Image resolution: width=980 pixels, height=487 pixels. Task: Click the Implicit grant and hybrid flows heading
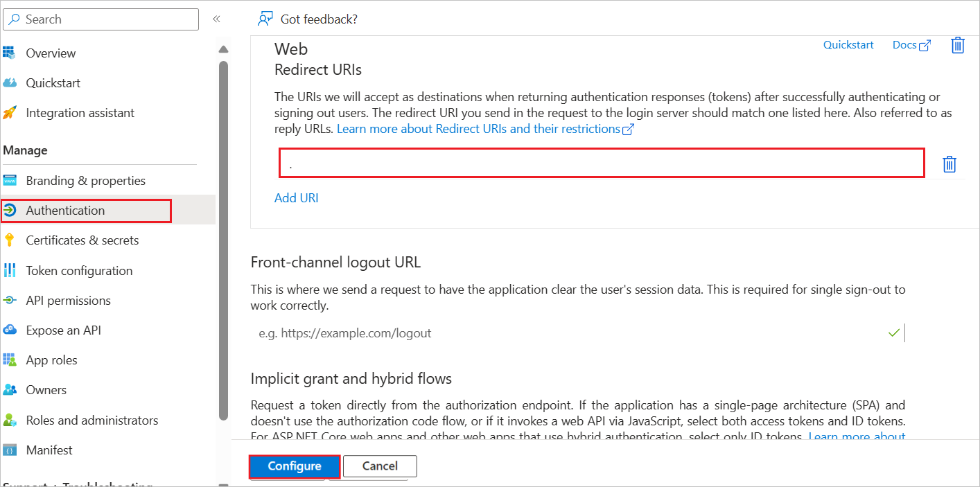(x=351, y=379)
